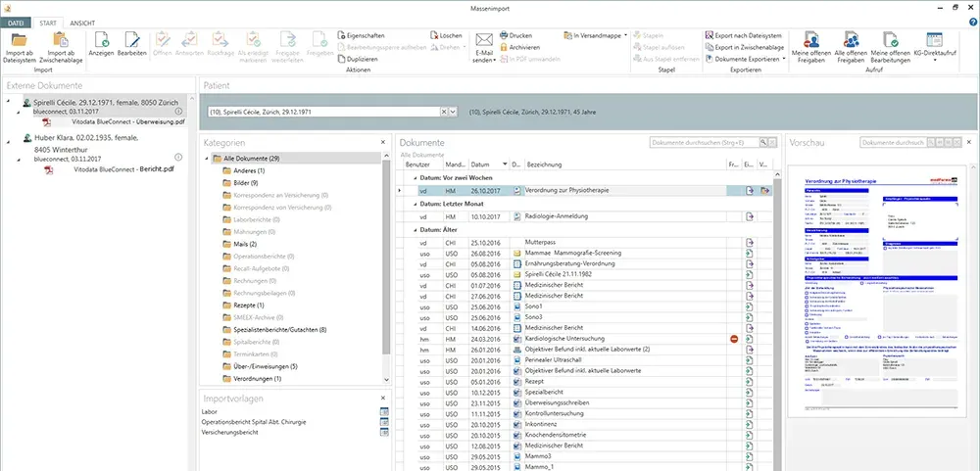The height and width of the screenshot is (471, 980).
Task: Click the E-Mail senden envelope icon
Action: click(x=484, y=40)
